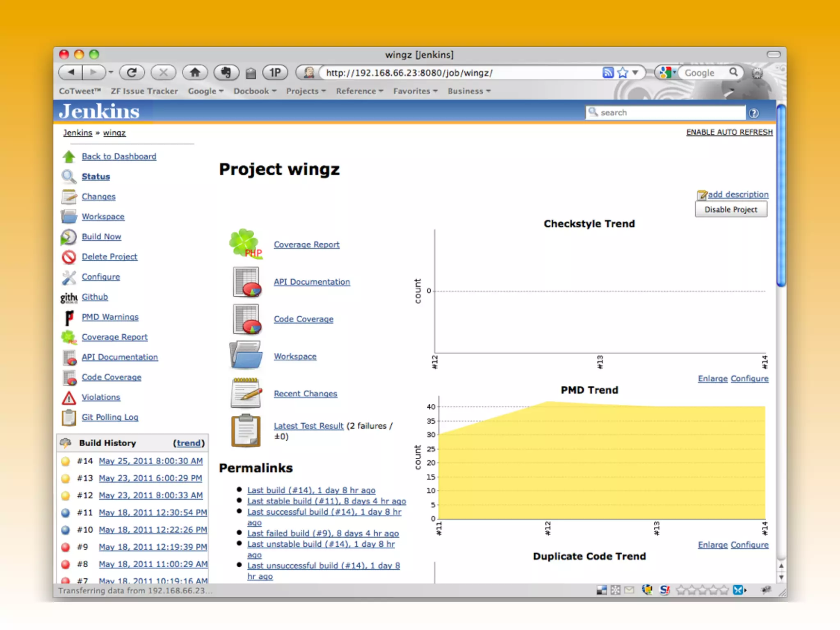Viewport: 840px width, 630px height.
Task: Open the Latest Test Result link
Action: (x=308, y=426)
